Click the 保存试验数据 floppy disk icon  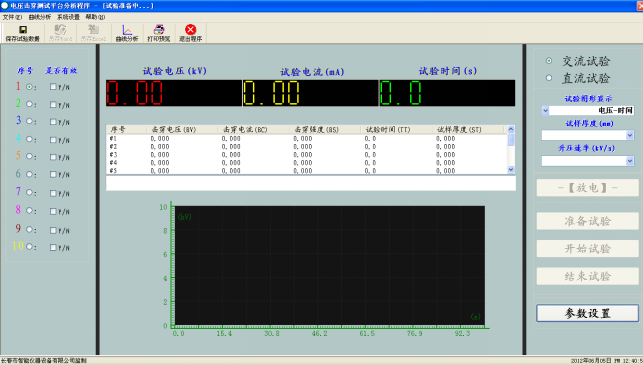click(x=23, y=30)
